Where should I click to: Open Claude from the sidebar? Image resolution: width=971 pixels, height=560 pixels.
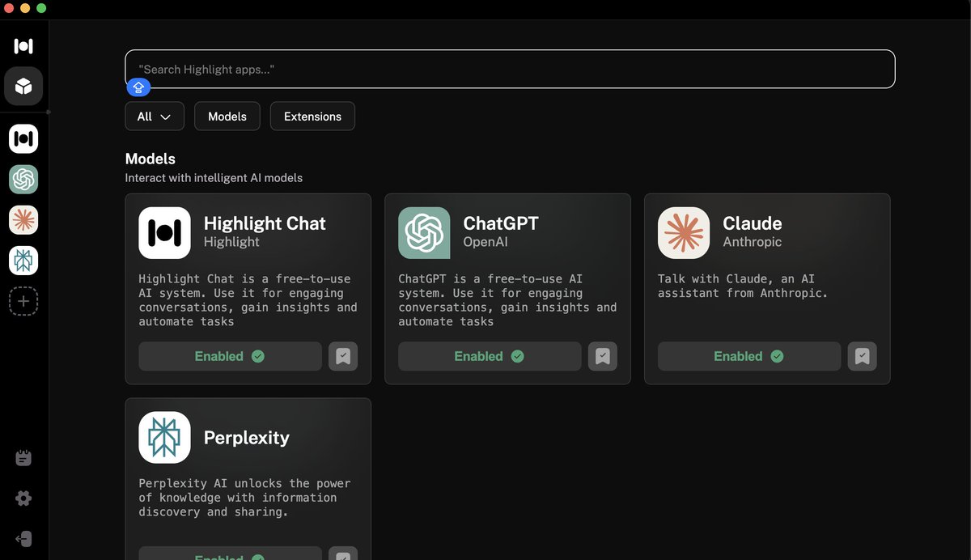pyautogui.click(x=23, y=219)
